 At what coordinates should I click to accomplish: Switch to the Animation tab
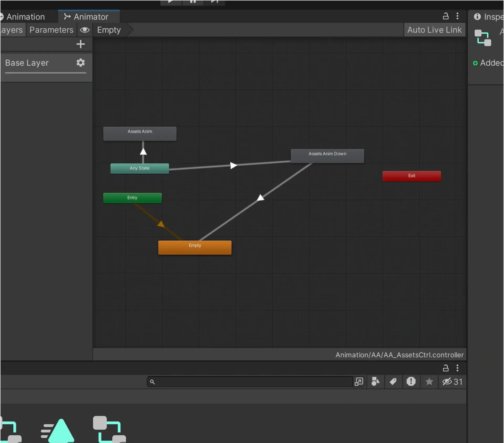[x=25, y=17]
